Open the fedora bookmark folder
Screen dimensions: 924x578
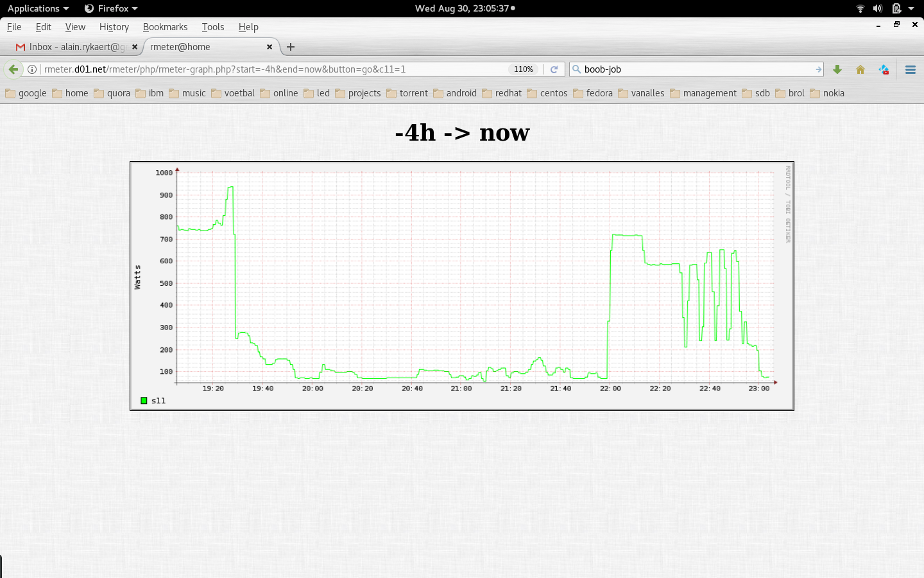pyautogui.click(x=593, y=93)
